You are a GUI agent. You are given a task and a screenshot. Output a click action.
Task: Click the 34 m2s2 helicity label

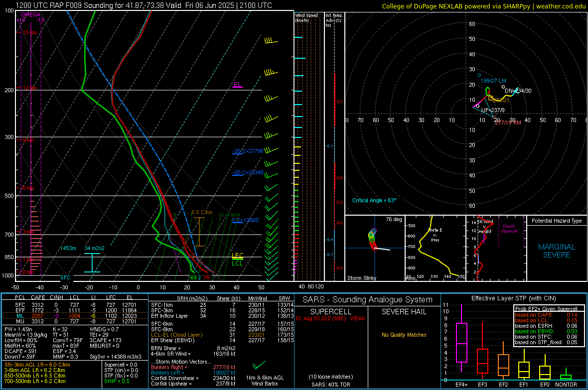coord(95,248)
